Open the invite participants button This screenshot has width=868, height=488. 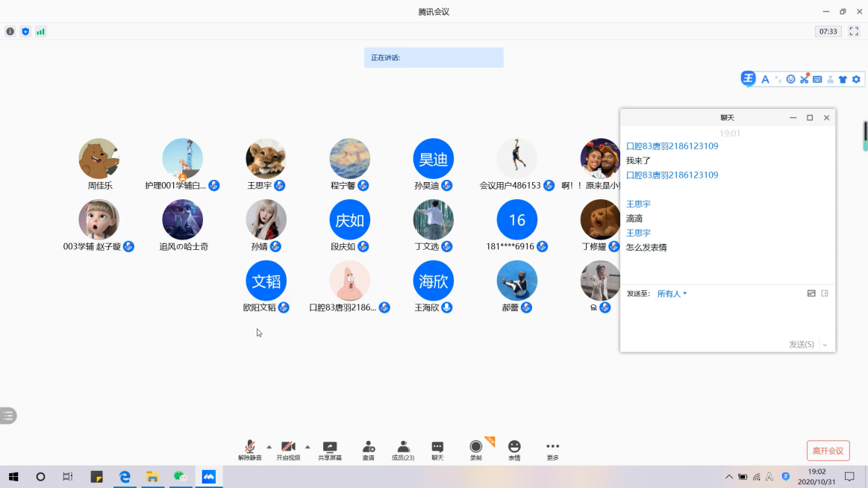pos(369,451)
